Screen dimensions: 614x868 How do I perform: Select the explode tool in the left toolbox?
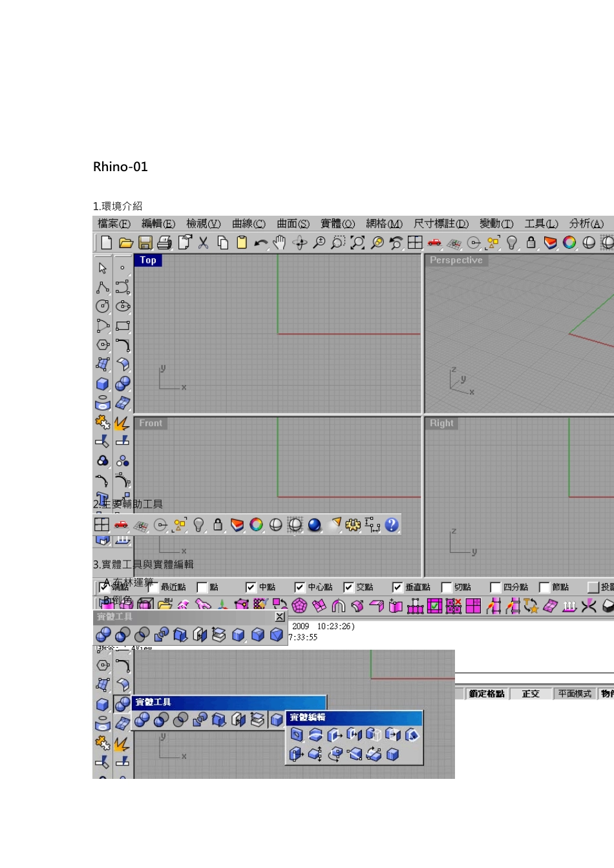tap(122, 422)
